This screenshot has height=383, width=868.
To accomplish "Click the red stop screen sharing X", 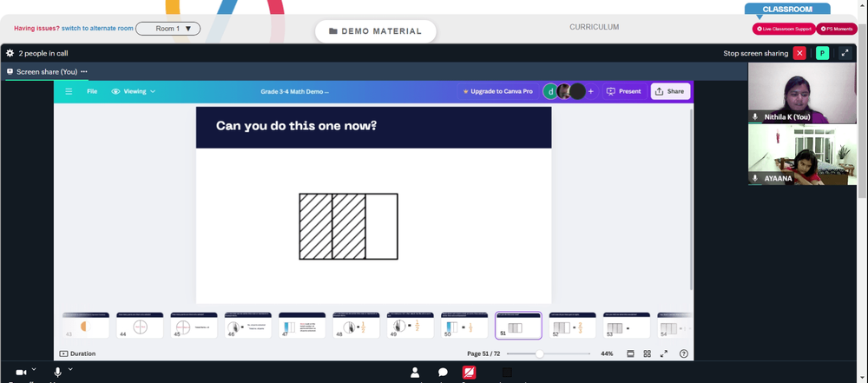I will coord(799,53).
